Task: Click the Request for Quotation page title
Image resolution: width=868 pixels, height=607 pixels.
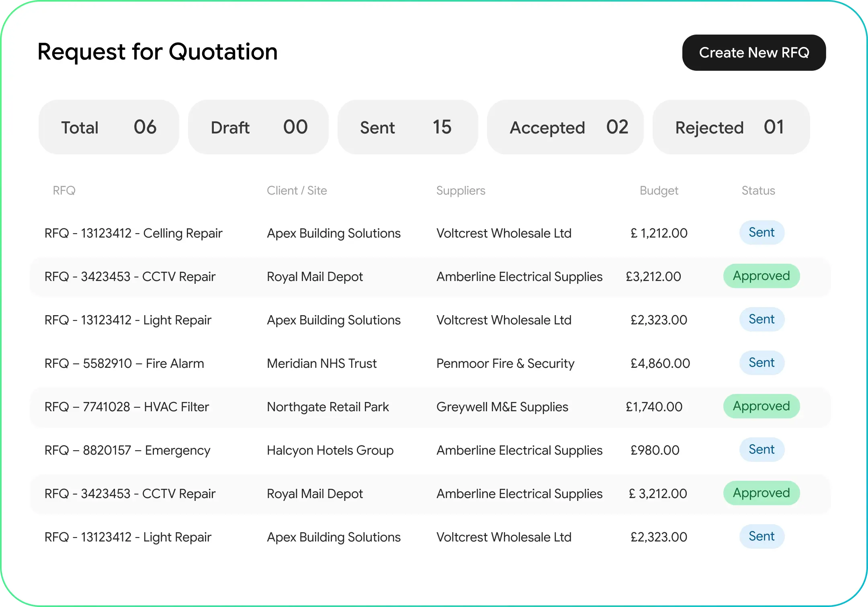Action: pyautogui.click(x=158, y=52)
